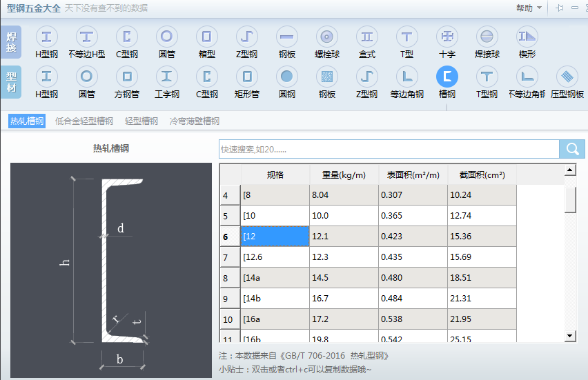Switch to the 型材 side tab
The height and width of the screenshot is (380, 588).
pyautogui.click(x=11, y=82)
